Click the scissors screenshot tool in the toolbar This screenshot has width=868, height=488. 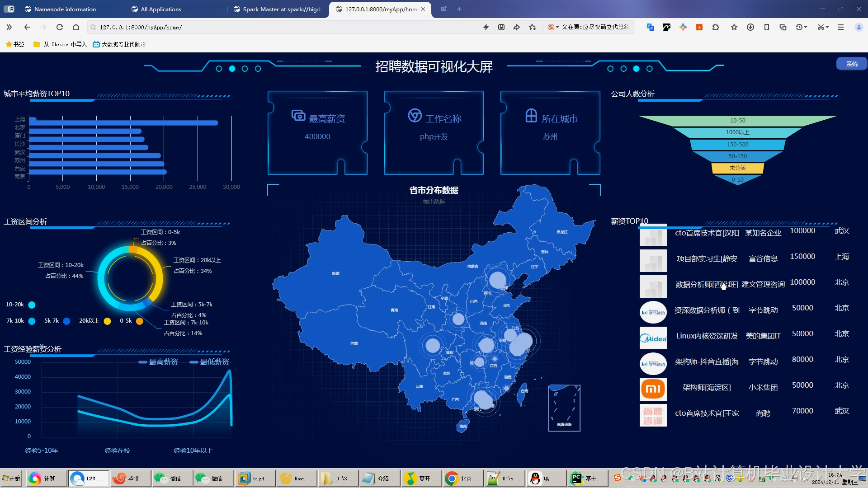point(821,27)
